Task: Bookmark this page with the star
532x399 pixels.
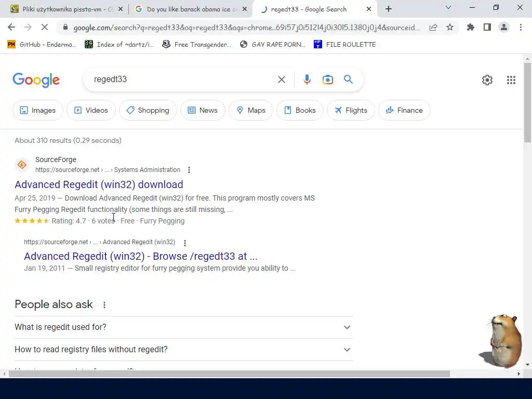Action: click(450, 27)
